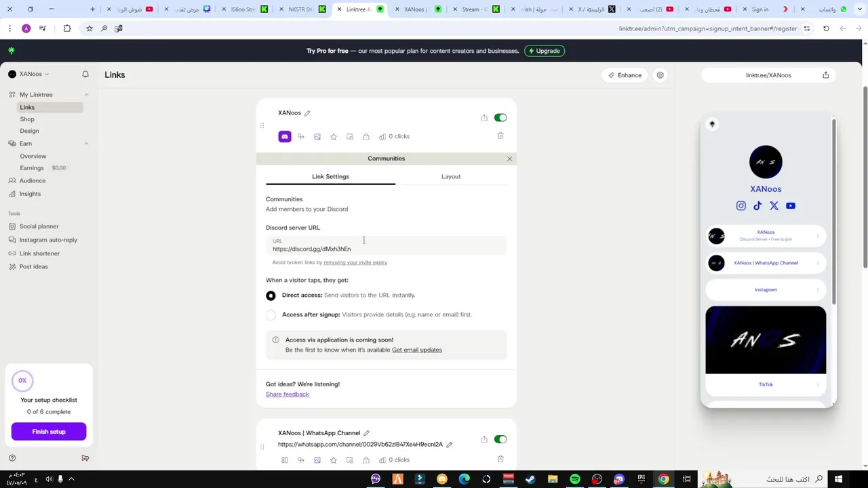868x488 pixels.
Task: Delete the XANoos WhatsApp Channel link
Action: point(500,459)
